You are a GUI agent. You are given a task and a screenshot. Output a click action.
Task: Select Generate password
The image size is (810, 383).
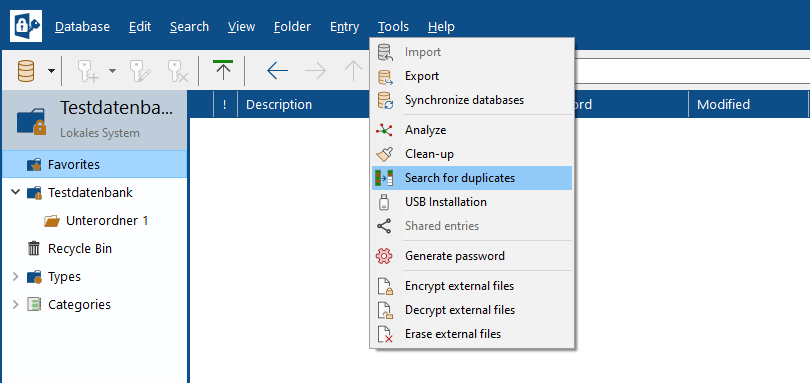472,256
